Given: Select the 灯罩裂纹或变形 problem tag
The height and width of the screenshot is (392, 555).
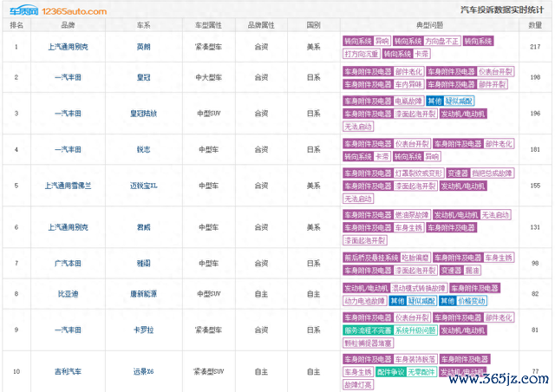Looking at the screenshot, I should coord(419,173).
